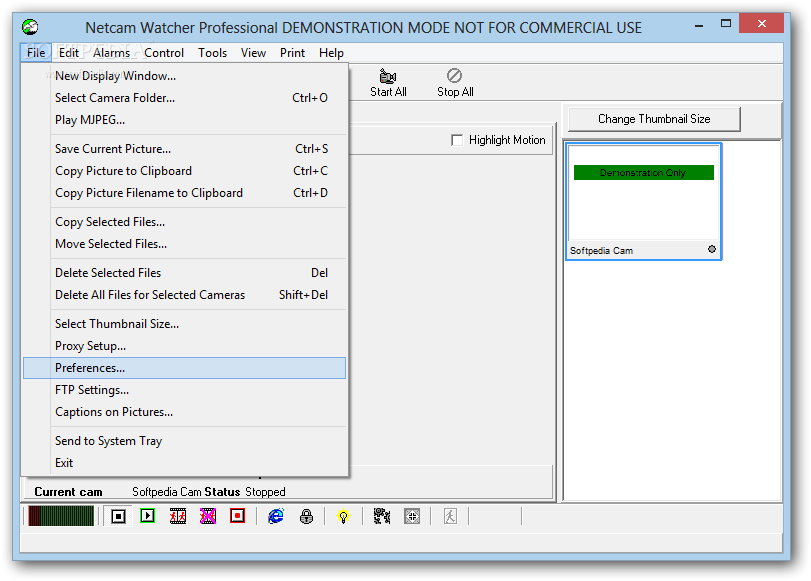Click the Current cam label
This screenshot has width=811, height=581.
[x=68, y=491]
